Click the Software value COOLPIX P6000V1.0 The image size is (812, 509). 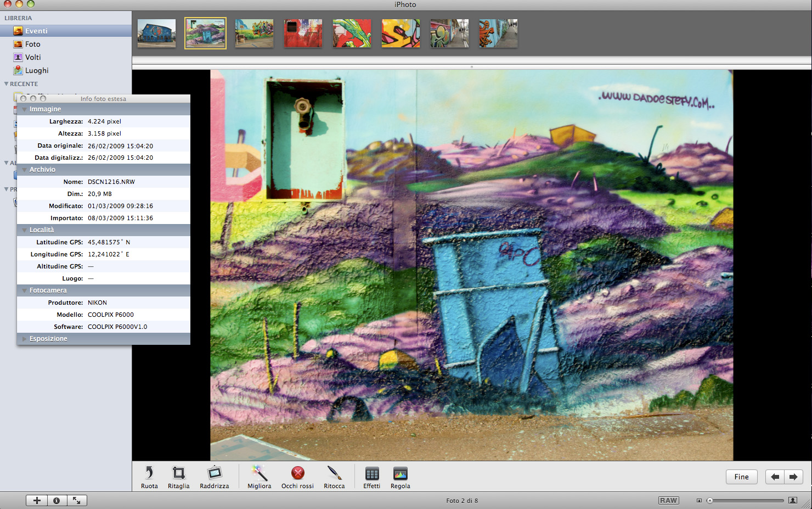click(x=117, y=327)
